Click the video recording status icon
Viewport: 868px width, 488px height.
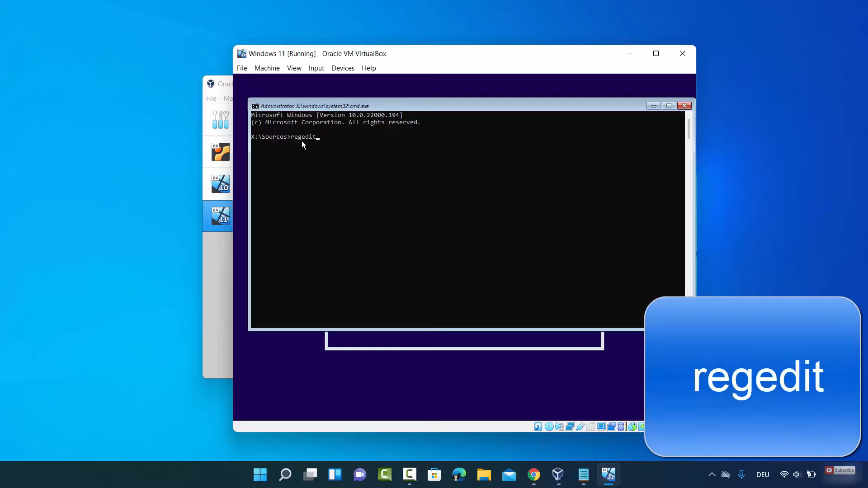click(x=612, y=427)
